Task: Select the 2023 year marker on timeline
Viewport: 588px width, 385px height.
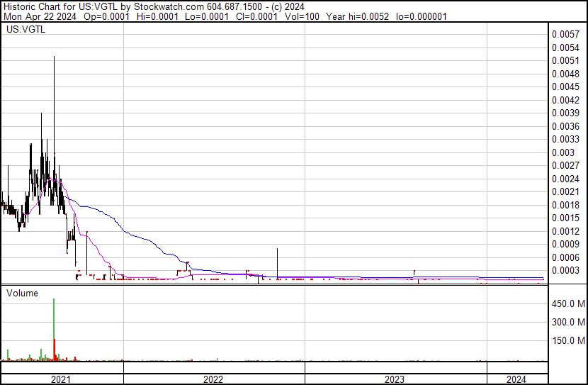Action: tap(395, 379)
